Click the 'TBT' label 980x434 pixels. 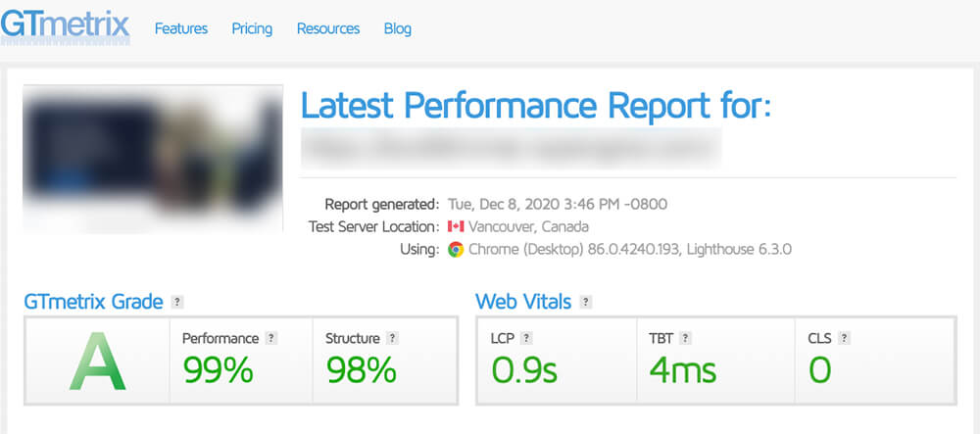pyautogui.click(x=661, y=338)
